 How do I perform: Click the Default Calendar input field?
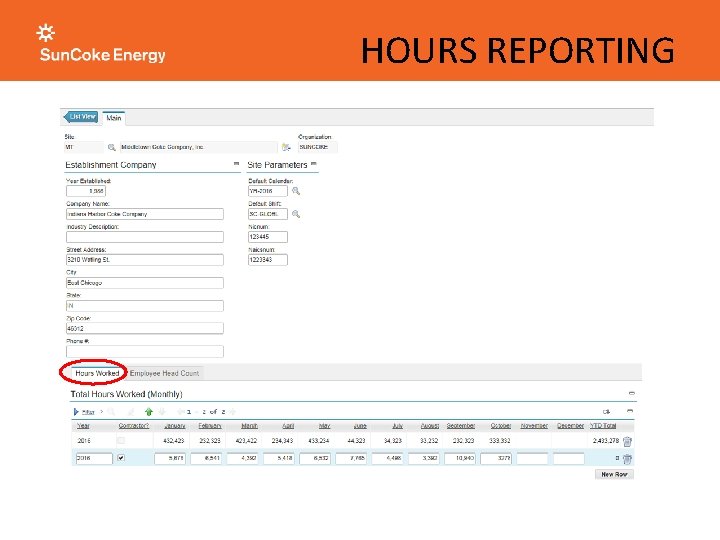268,191
